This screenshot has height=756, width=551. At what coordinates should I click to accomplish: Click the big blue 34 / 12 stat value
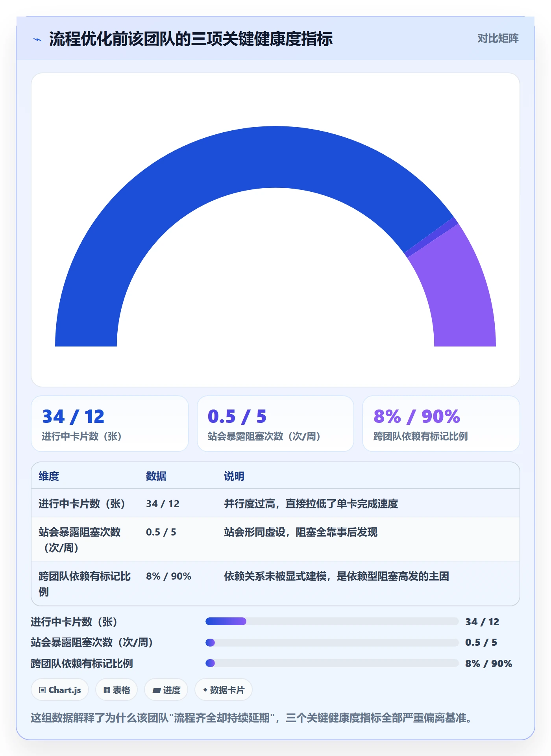click(x=73, y=416)
